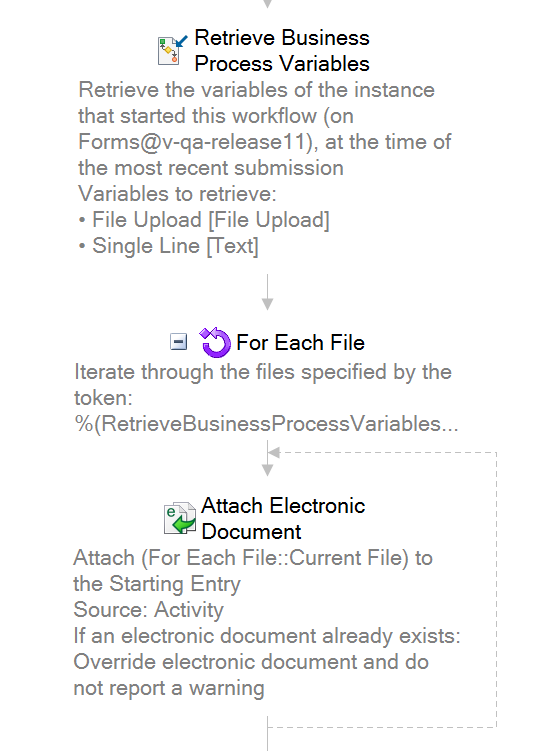Click the purple For Each File loop icon

pos(215,342)
